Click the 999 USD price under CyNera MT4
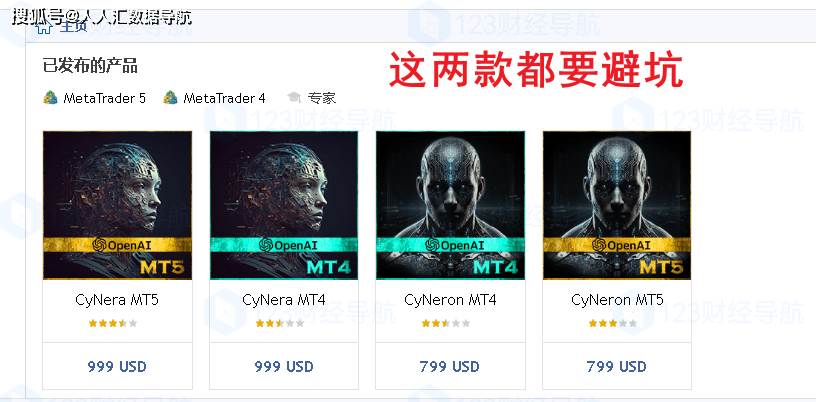The height and width of the screenshot is (402, 816). tap(284, 367)
